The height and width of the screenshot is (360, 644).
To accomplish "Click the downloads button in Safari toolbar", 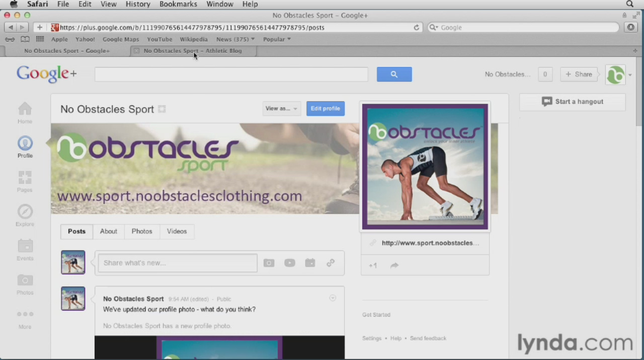I will (631, 27).
